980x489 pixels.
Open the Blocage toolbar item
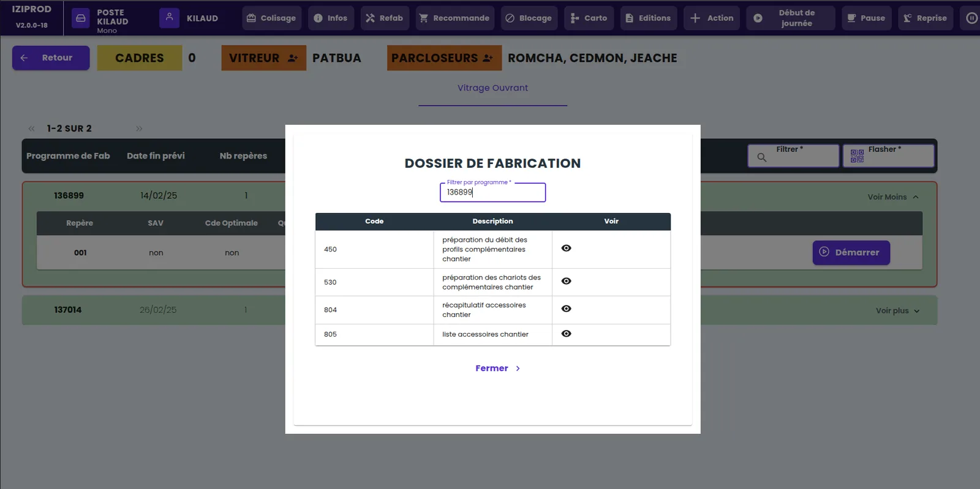(529, 18)
